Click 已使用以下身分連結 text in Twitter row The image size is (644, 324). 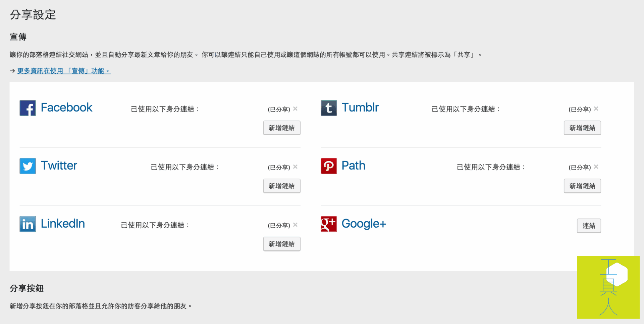click(x=185, y=167)
